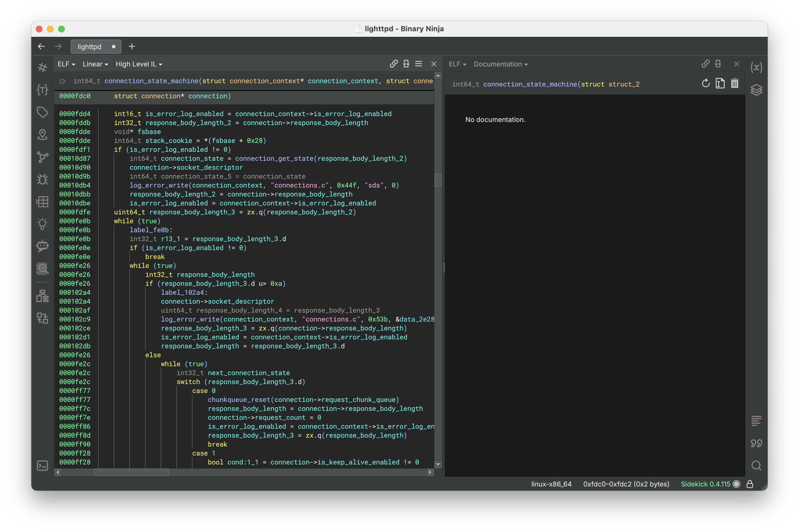This screenshot has width=799, height=532.
Task: Toggle the lock icon in the status bar
Action: (750, 484)
